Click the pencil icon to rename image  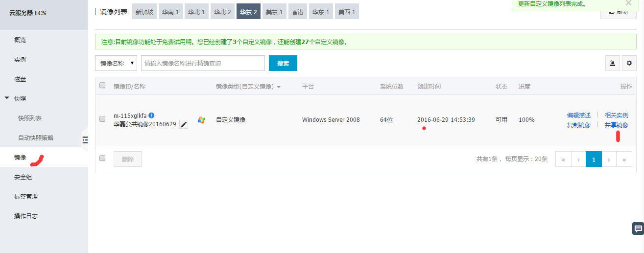click(x=184, y=124)
